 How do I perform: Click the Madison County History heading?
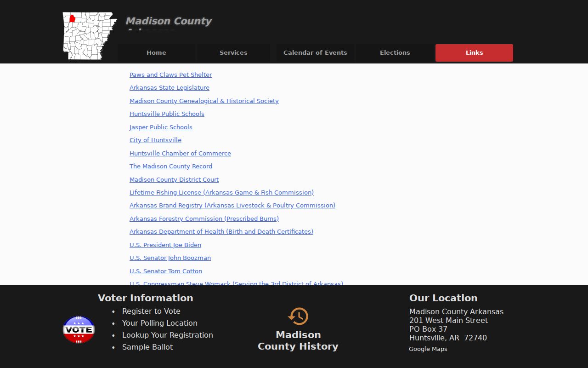(298, 340)
